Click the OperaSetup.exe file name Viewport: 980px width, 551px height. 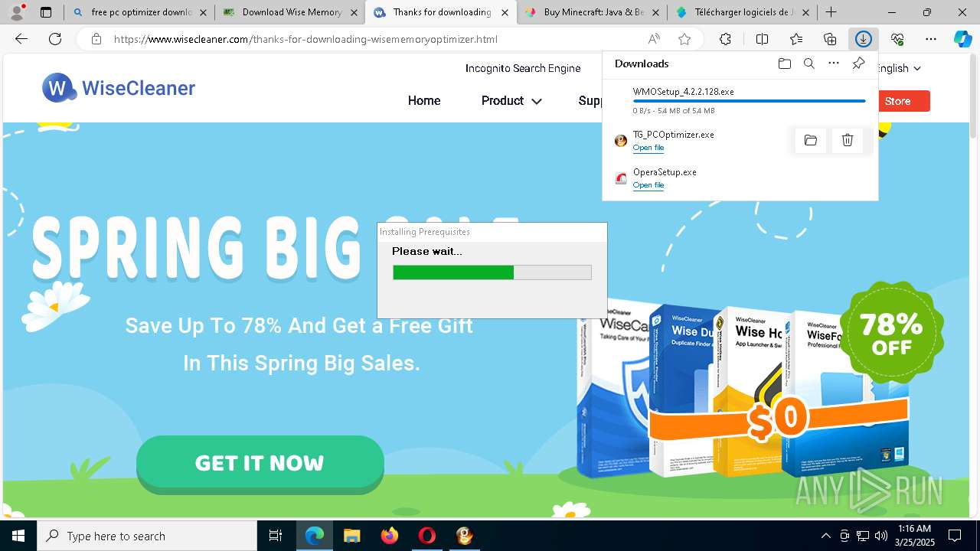pos(665,172)
